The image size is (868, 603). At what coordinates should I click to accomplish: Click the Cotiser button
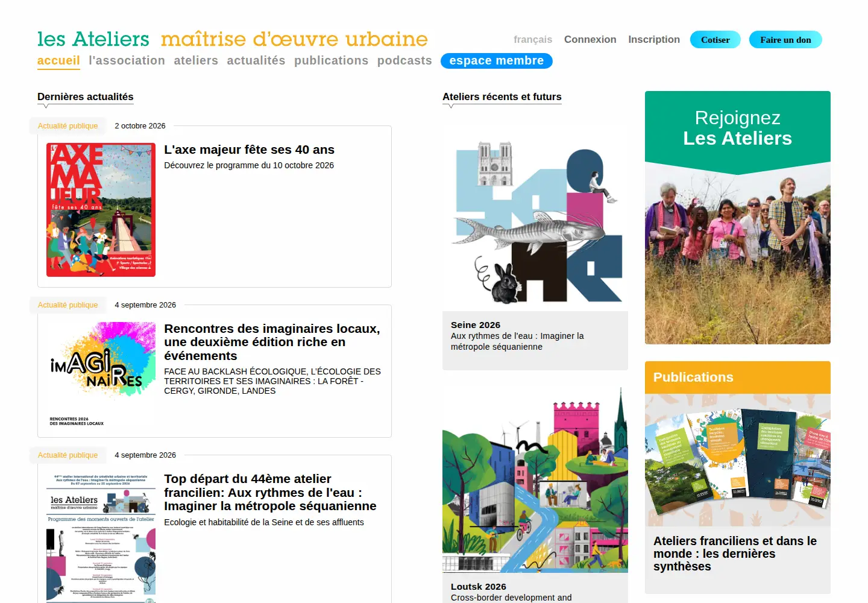click(715, 39)
